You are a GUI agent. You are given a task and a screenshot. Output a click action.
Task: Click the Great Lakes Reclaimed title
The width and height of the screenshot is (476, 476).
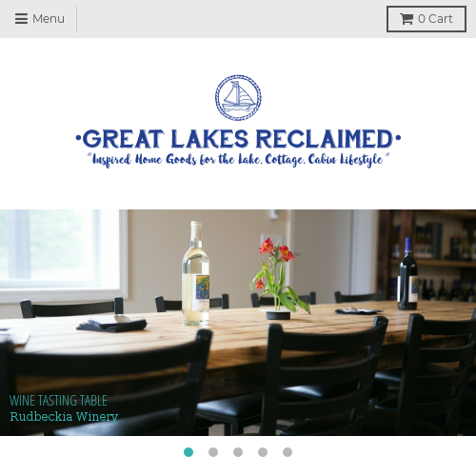point(238,139)
